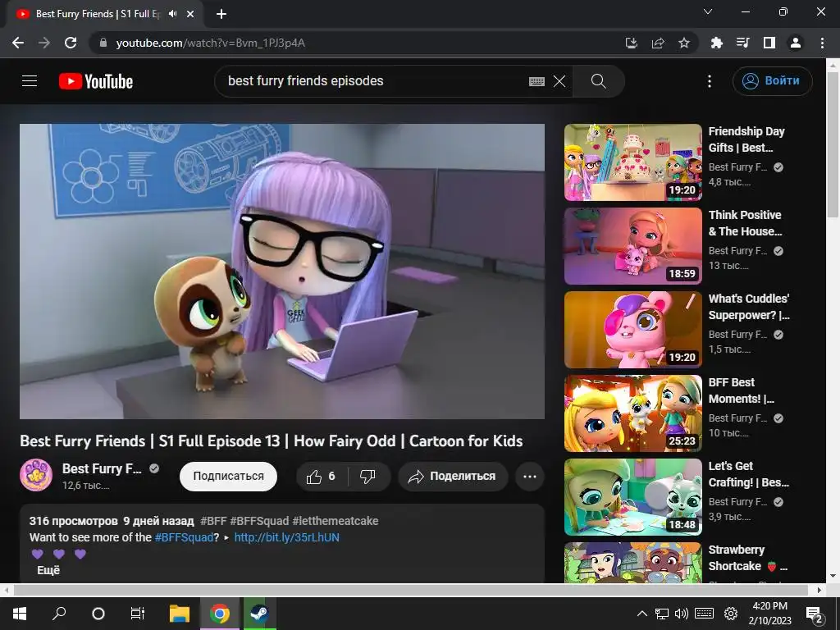
Task: Subscribe with the Подписаться button
Action: click(228, 477)
